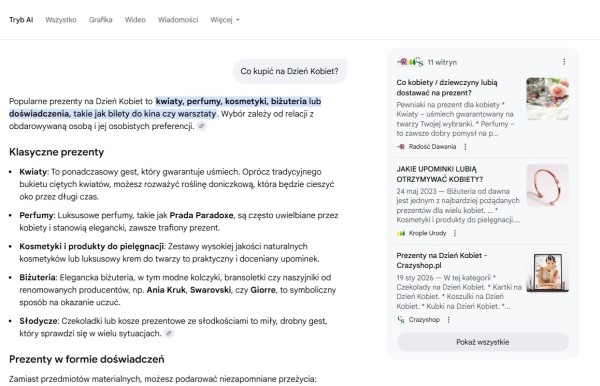
Task: Open 'Prezenty na Dzień Kobiet - Crazyshop.pl' link
Action: (x=442, y=261)
